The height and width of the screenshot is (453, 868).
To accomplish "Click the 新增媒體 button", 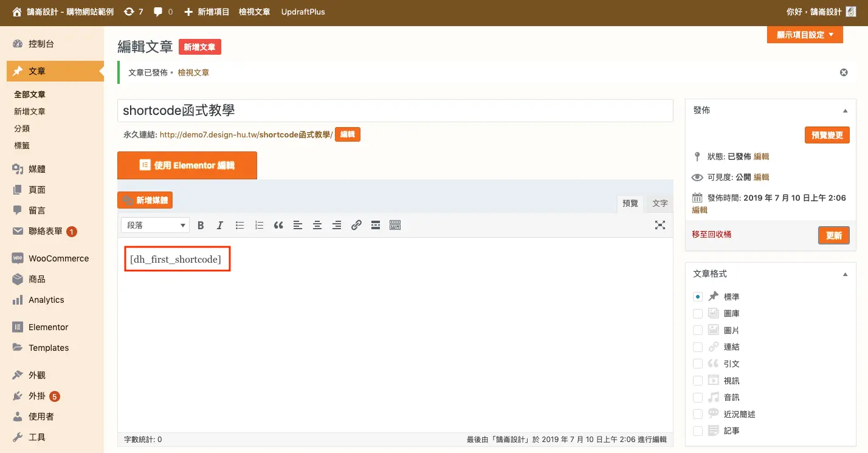I will [145, 200].
